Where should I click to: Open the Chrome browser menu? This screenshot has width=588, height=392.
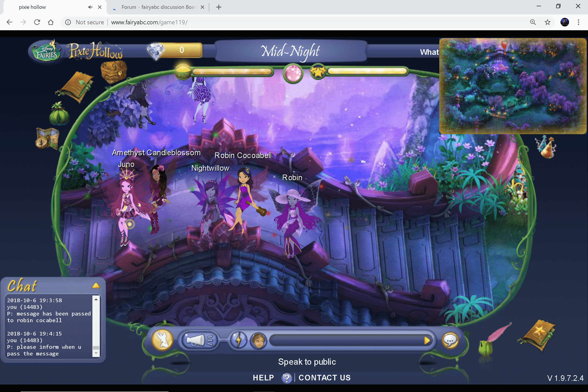[579, 22]
